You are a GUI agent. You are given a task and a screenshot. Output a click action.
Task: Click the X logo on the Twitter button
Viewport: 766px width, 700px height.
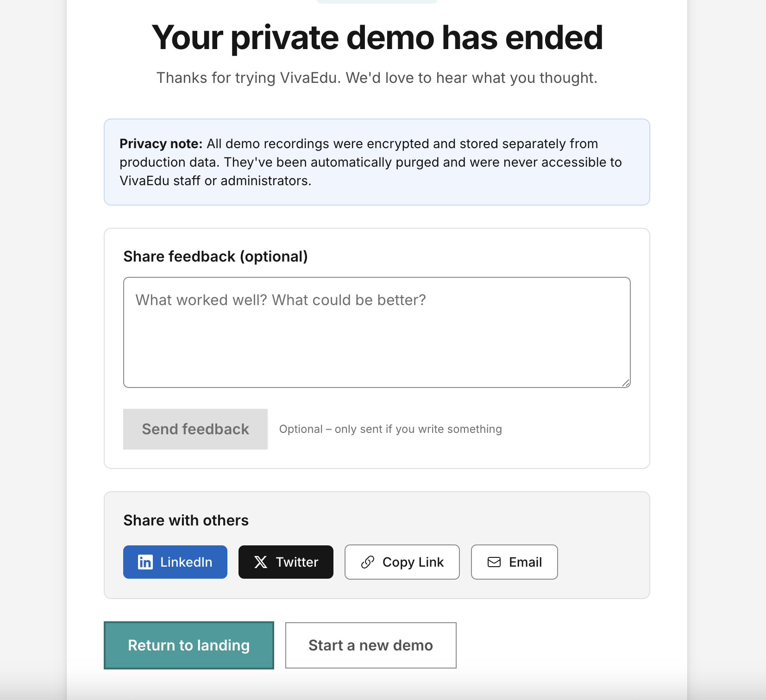(261, 562)
